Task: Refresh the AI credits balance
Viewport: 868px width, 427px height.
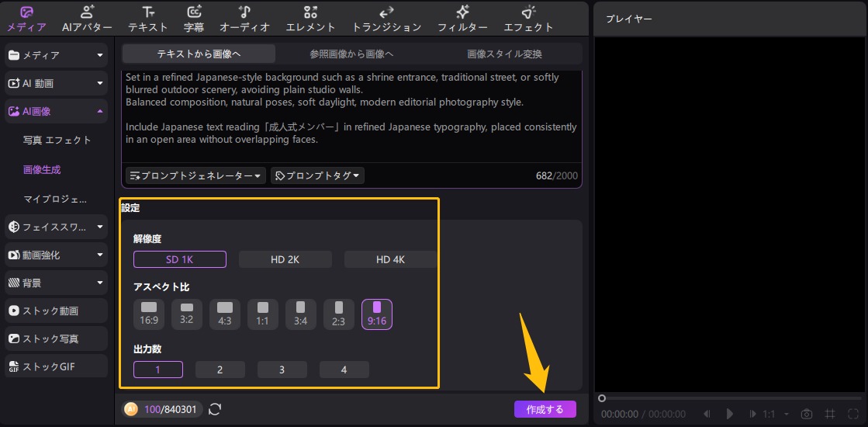Action: (216, 409)
